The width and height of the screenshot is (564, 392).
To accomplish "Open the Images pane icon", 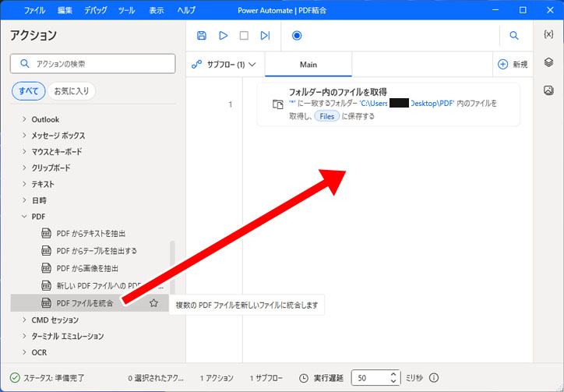I will point(548,90).
